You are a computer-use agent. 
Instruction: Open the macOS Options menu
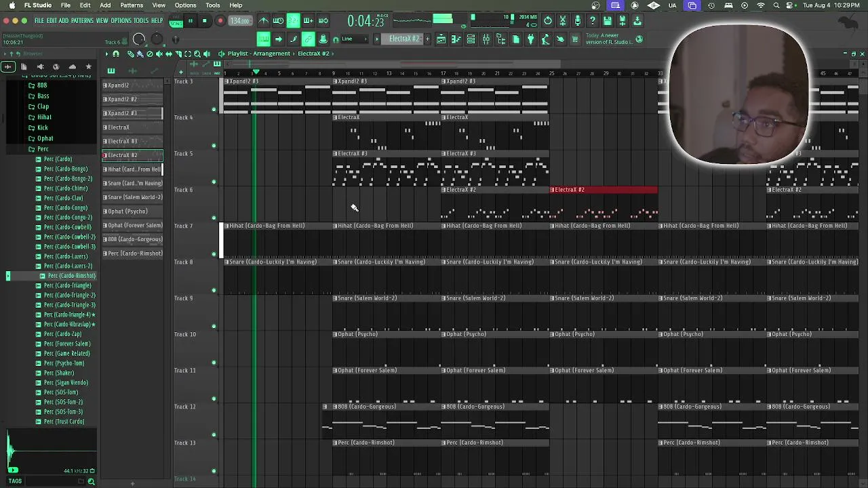pyautogui.click(x=185, y=5)
